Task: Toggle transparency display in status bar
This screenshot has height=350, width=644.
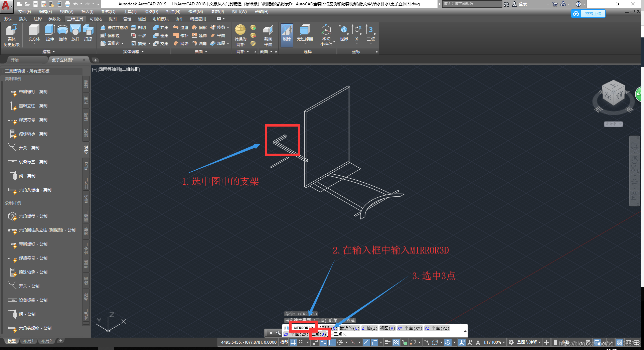Action: click(396, 342)
